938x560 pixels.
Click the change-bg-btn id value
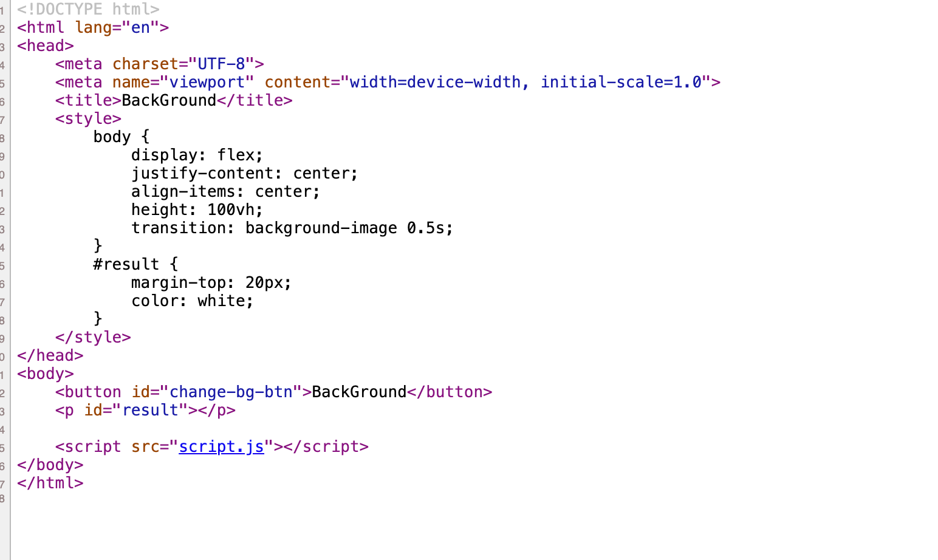point(231,392)
